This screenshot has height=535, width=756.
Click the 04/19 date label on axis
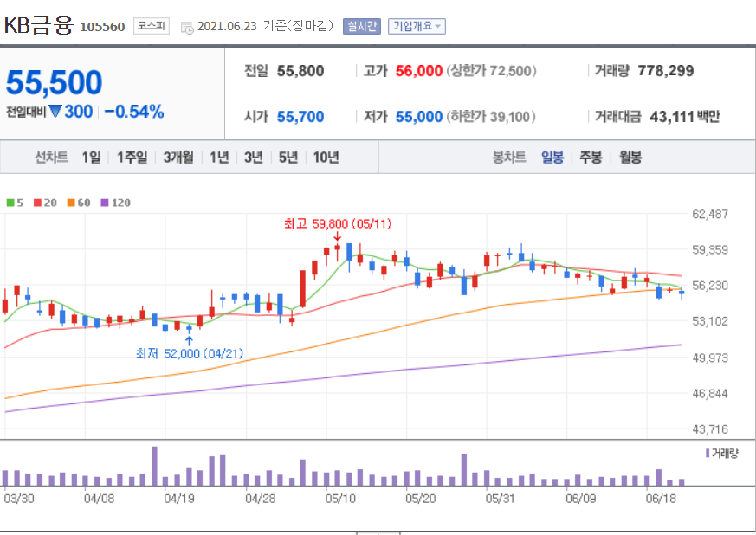click(x=179, y=499)
